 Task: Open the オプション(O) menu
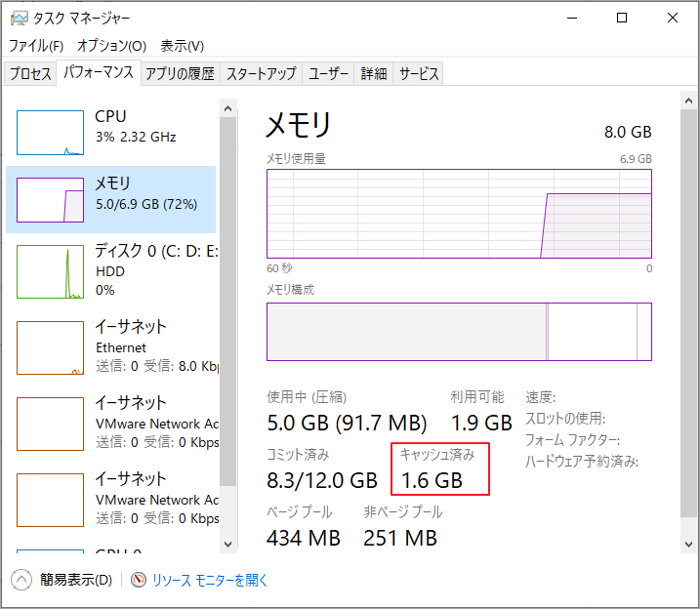pos(111,46)
